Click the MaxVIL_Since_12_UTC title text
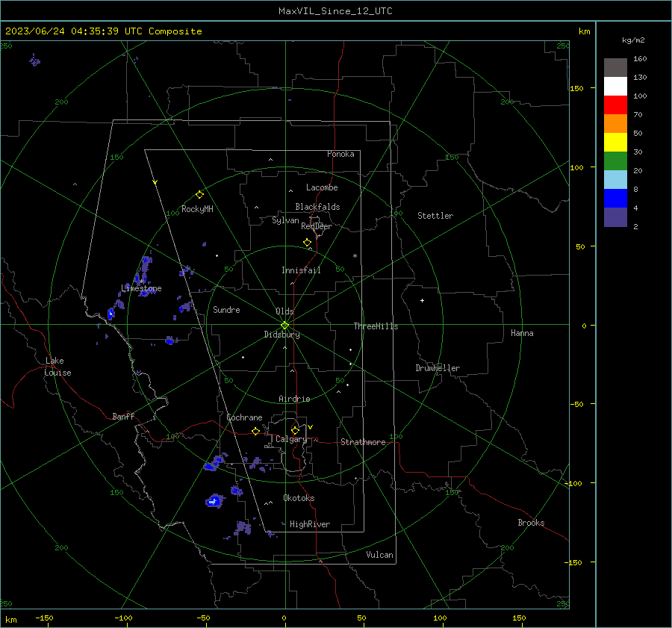The width and height of the screenshot is (672, 628). [335, 11]
